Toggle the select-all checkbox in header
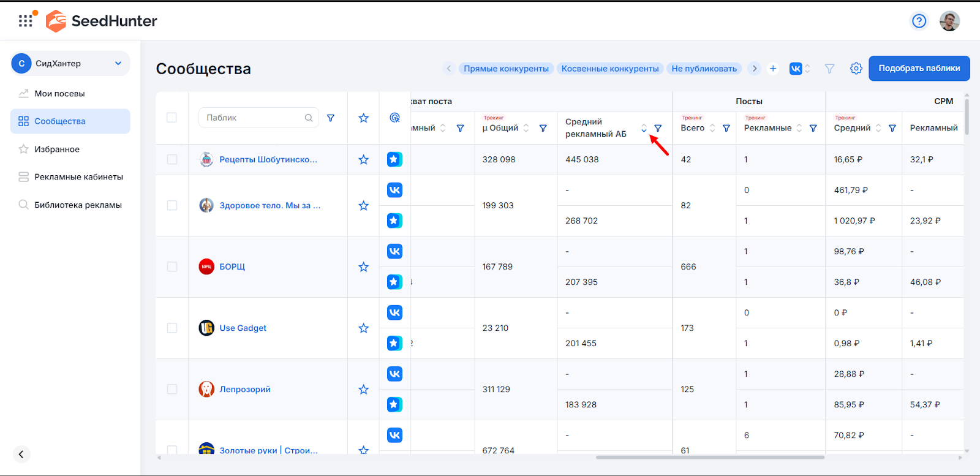This screenshot has width=980, height=476. (171, 118)
